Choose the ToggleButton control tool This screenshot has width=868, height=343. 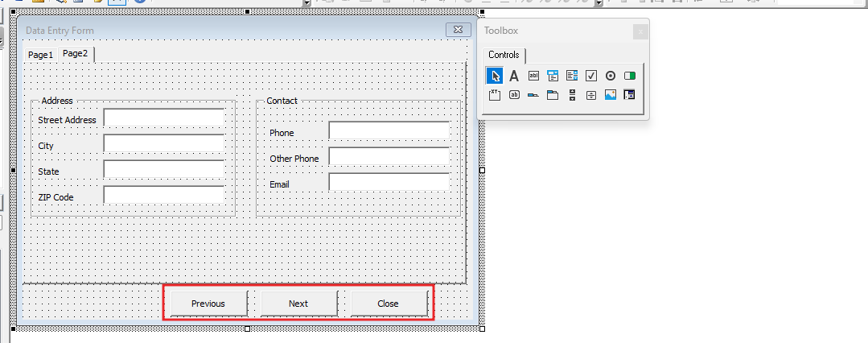pos(630,76)
